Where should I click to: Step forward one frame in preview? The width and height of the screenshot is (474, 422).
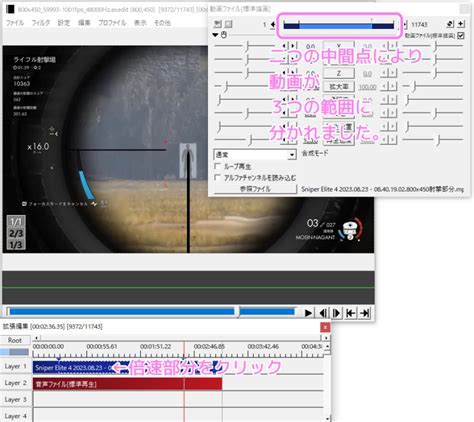point(336,313)
